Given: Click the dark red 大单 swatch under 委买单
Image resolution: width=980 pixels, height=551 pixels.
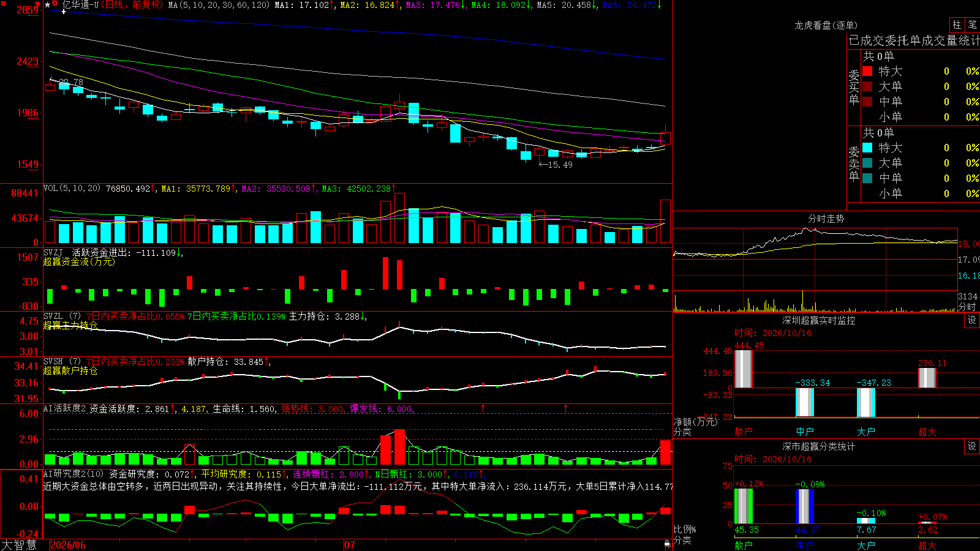Looking at the screenshot, I should pos(867,86).
